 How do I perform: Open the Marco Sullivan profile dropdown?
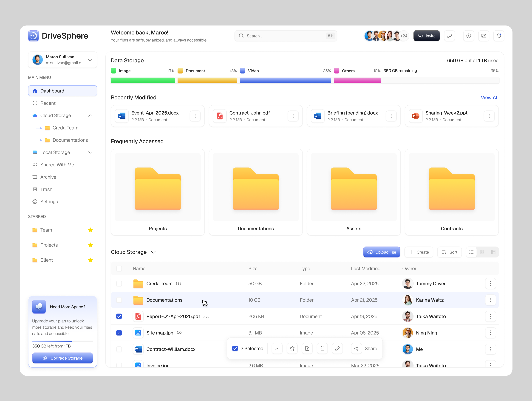(x=90, y=60)
